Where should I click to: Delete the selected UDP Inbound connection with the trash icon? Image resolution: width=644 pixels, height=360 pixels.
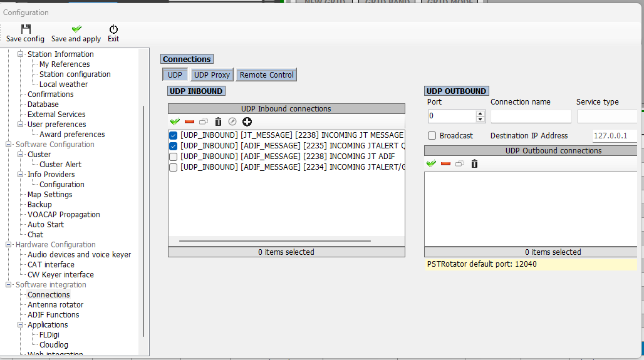(218, 121)
